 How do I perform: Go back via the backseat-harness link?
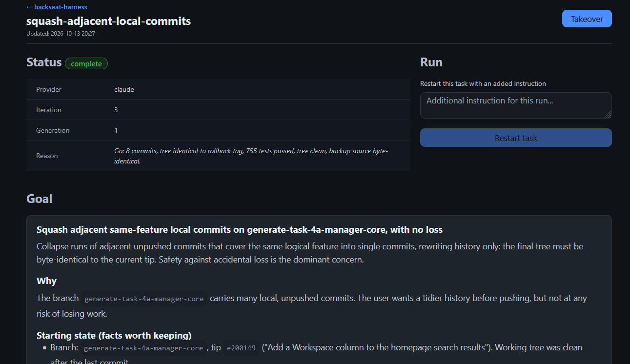[x=57, y=7]
